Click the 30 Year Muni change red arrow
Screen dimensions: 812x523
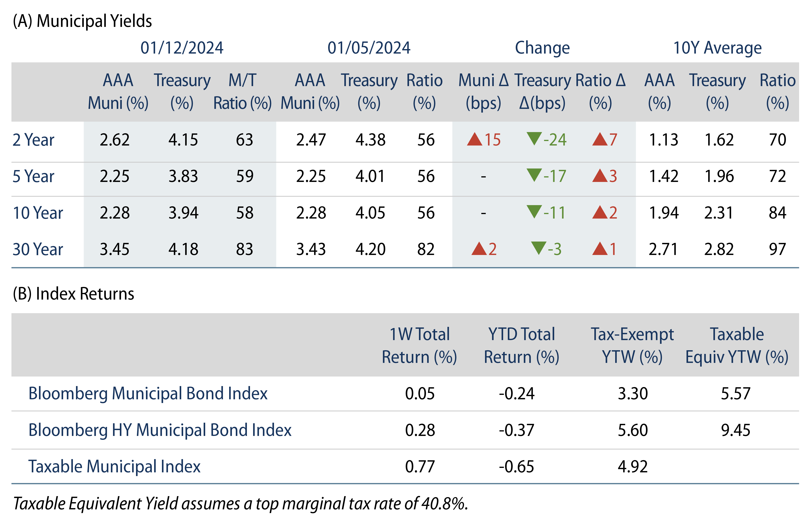tap(479, 249)
